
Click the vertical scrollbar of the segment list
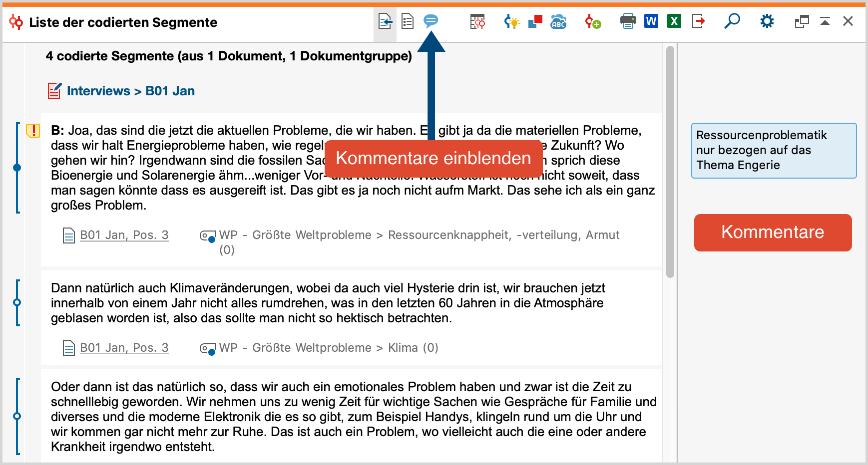point(670,162)
